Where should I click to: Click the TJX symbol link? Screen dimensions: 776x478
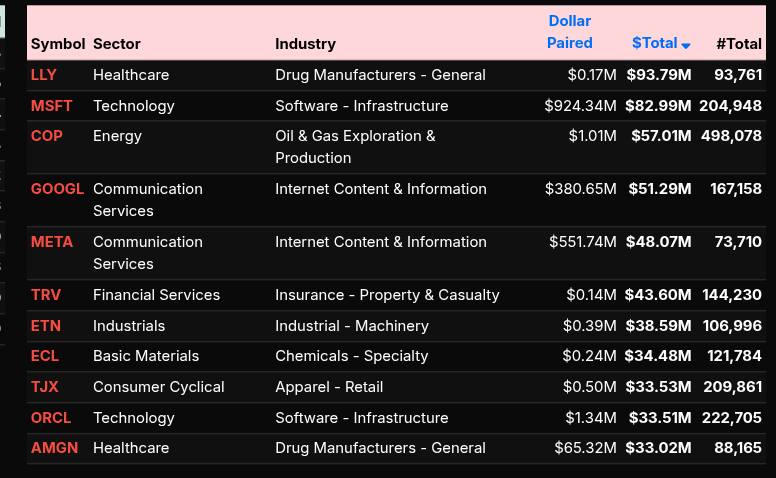(45, 387)
